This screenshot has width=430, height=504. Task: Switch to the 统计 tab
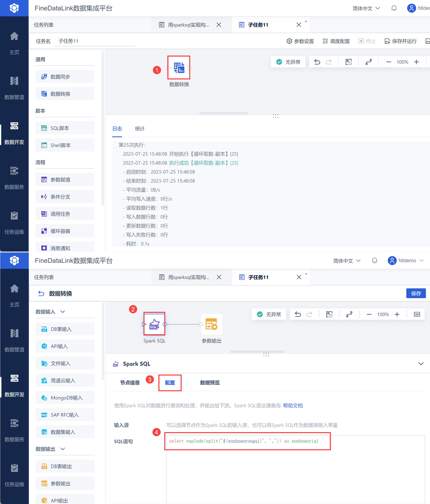coord(140,129)
